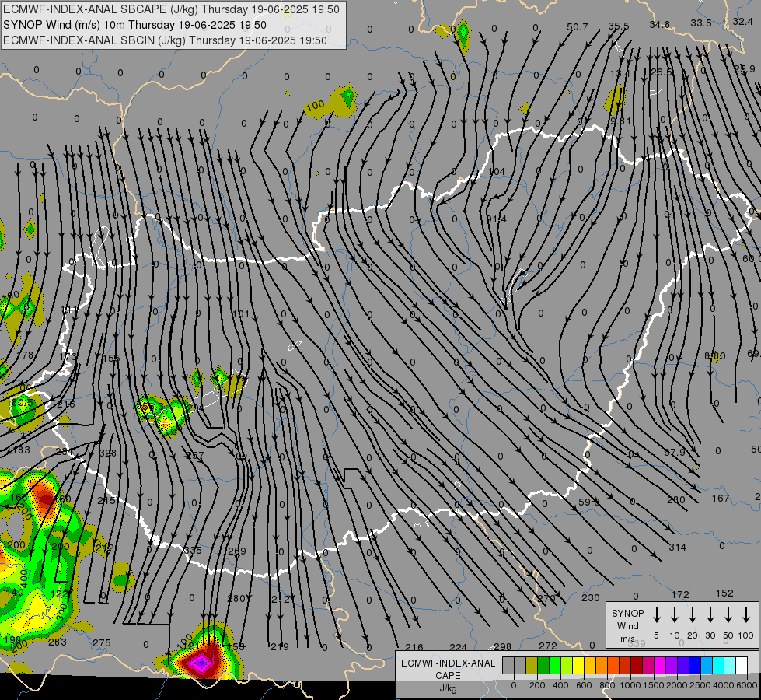Viewport: 761px width, 700px height.
Task: Pick the pure blue swatch in colorbar
Action: pos(694,665)
